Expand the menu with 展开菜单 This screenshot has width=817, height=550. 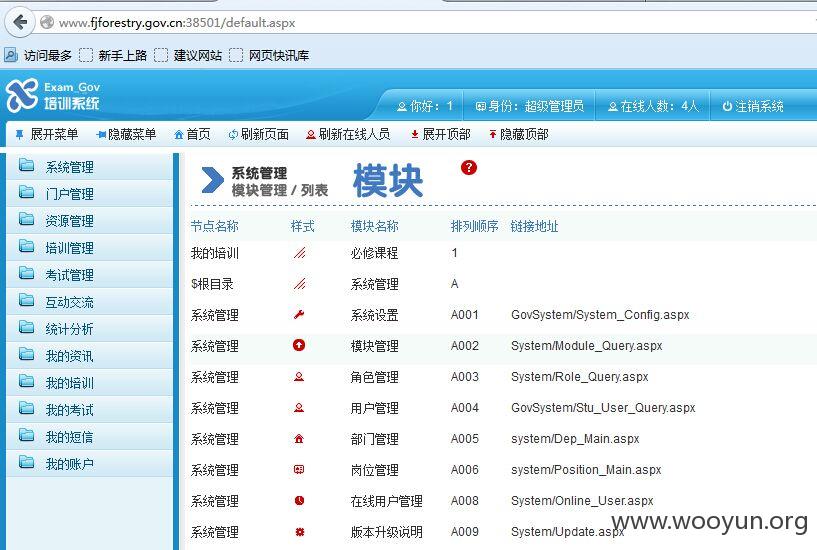(47, 134)
